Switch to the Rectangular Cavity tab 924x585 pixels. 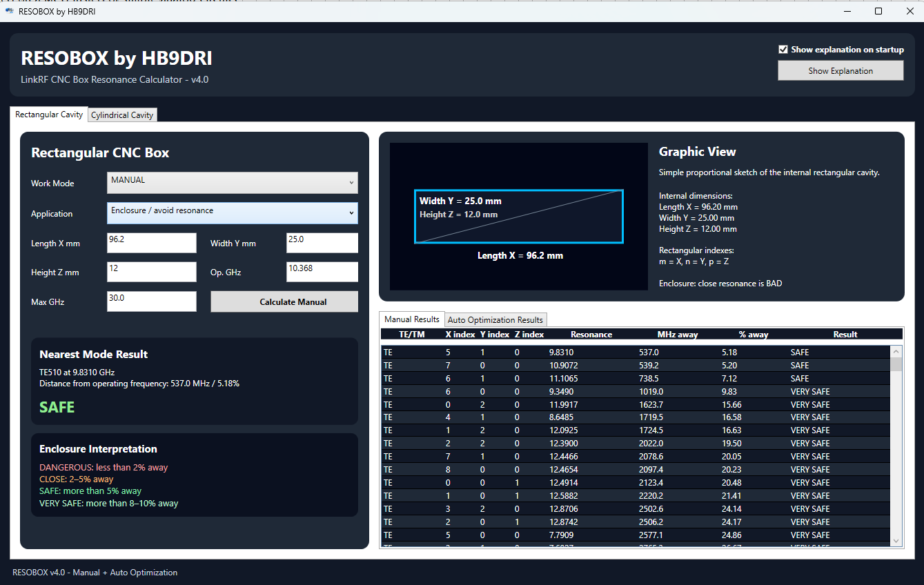pos(49,115)
